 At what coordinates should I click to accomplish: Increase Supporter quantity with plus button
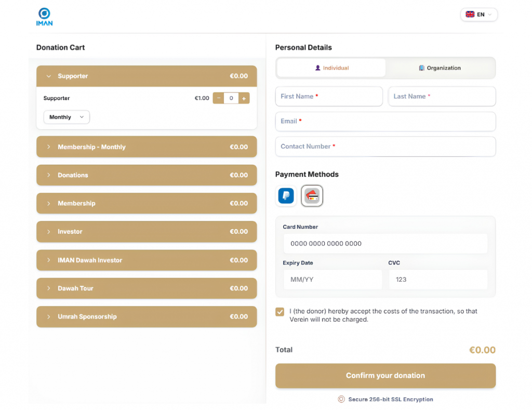[x=244, y=98]
